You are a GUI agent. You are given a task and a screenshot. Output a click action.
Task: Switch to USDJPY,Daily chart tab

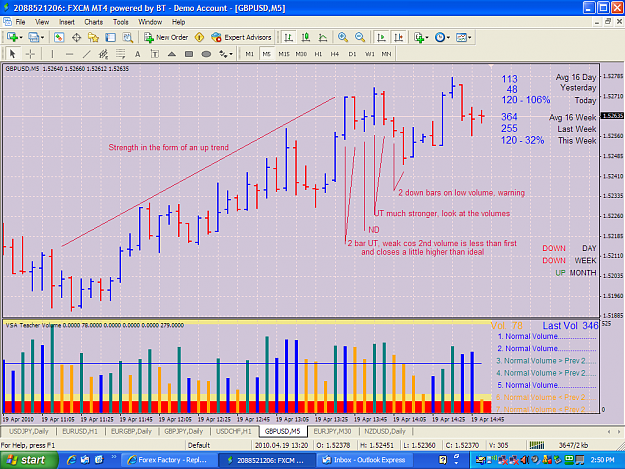pyautogui.click(x=29, y=431)
